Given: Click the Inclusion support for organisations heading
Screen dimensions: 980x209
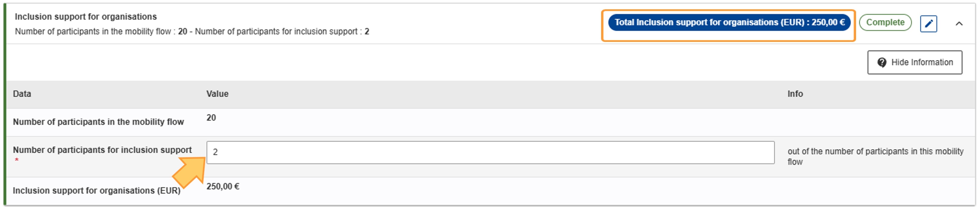Looking at the screenshot, I should [x=85, y=17].
